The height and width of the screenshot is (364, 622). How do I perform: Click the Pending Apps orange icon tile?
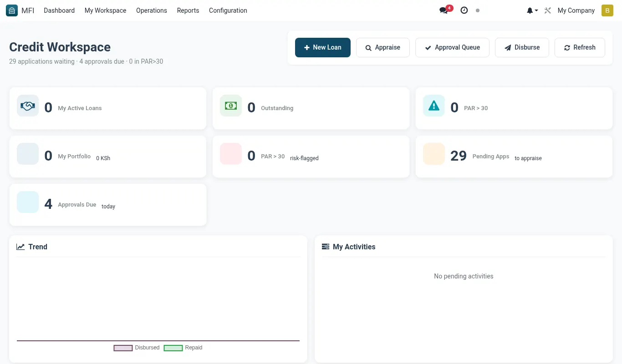pyautogui.click(x=434, y=154)
